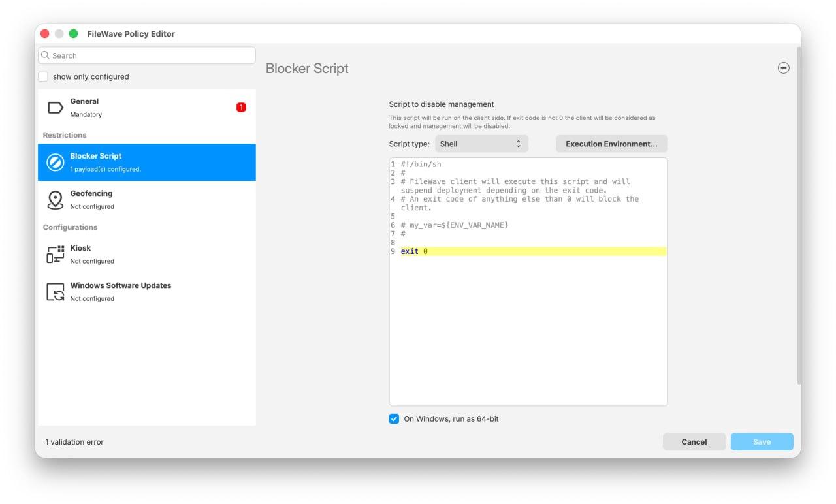Click the 'Blocker Script' page heading
Viewport: 836px width, 504px height.
[307, 69]
